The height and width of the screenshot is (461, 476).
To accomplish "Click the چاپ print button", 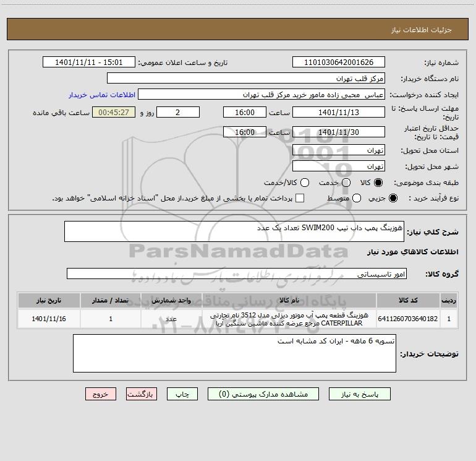I will coord(182,394).
